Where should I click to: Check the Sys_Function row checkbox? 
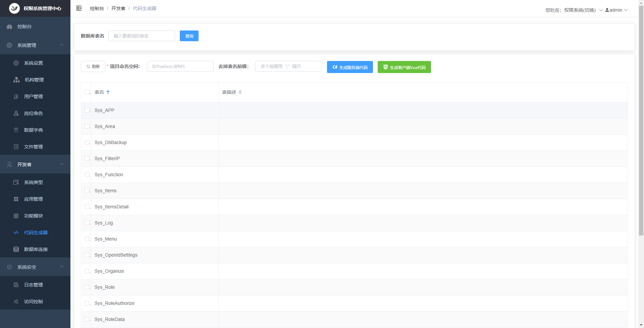(87, 175)
